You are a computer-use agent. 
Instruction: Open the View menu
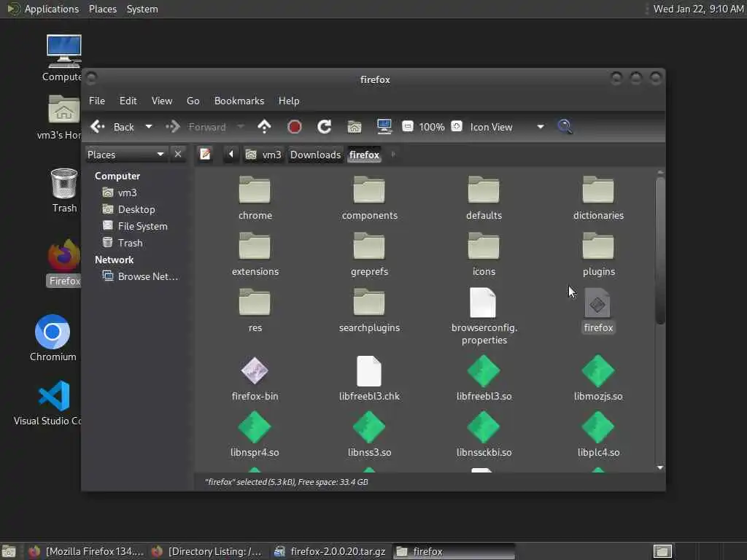pyautogui.click(x=161, y=101)
